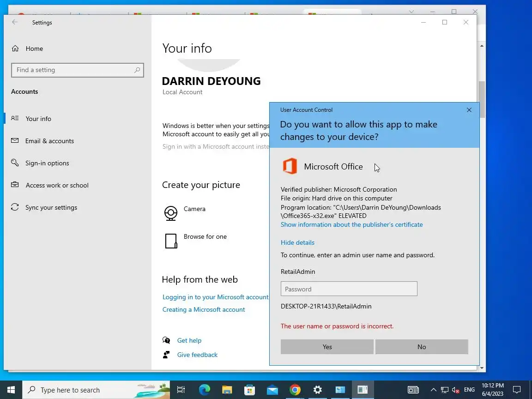Open Email & accounts settings
Screen dimensions: 532x399
click(42, 141)
